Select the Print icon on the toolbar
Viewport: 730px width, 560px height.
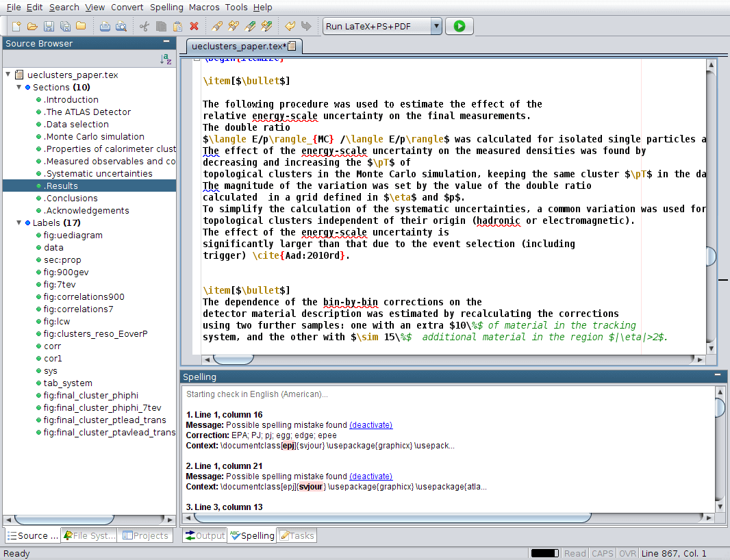104,26
